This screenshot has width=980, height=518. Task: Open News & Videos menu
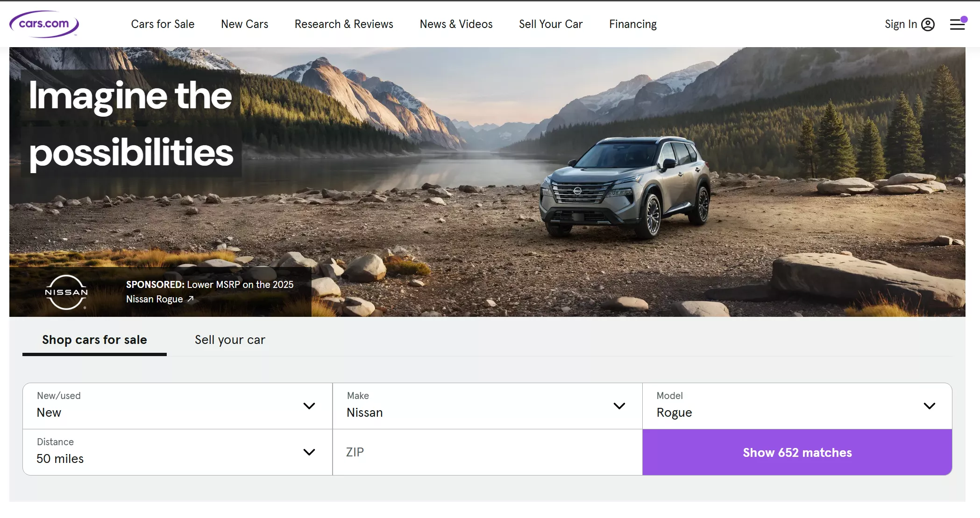pos(456,24)
